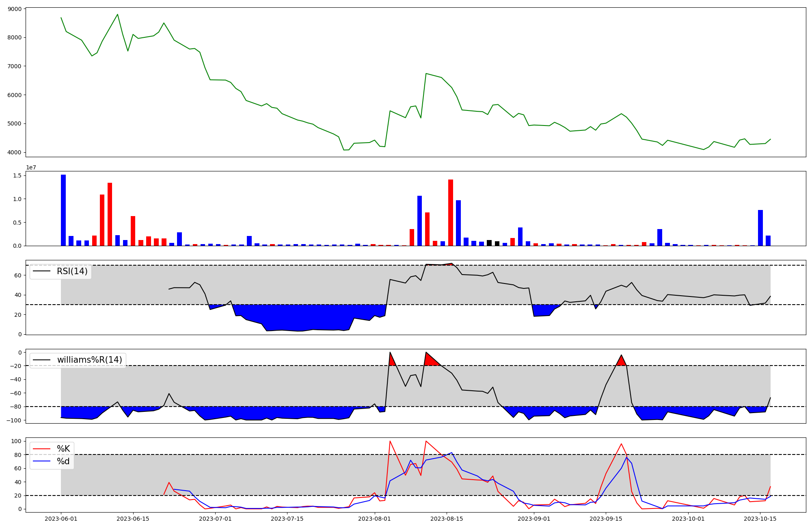Click the black line sample in the RSI legend
This screenshot has height=528, width=812.
(x=41, y=271)
